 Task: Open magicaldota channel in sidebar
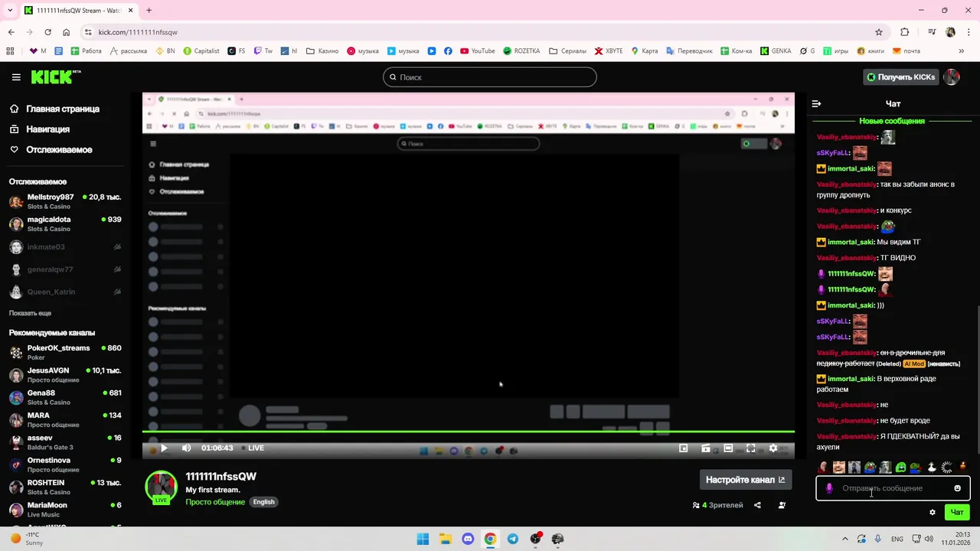[x=64, y=224]
